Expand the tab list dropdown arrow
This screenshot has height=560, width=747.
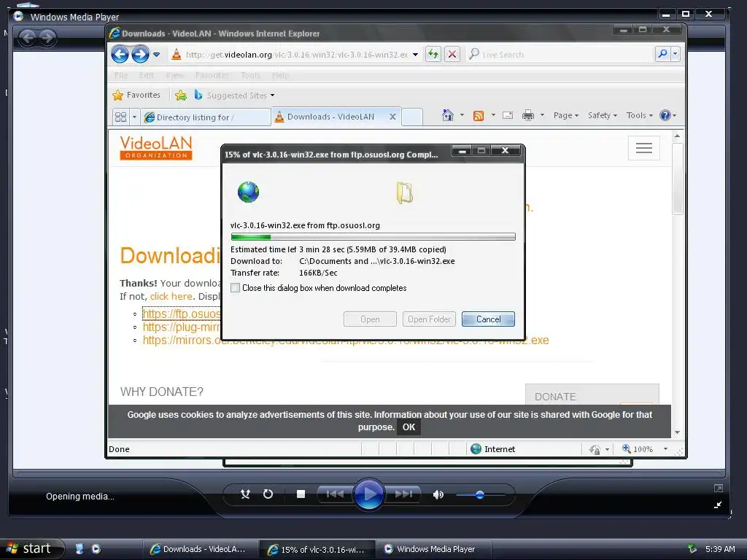coord(134,117)
